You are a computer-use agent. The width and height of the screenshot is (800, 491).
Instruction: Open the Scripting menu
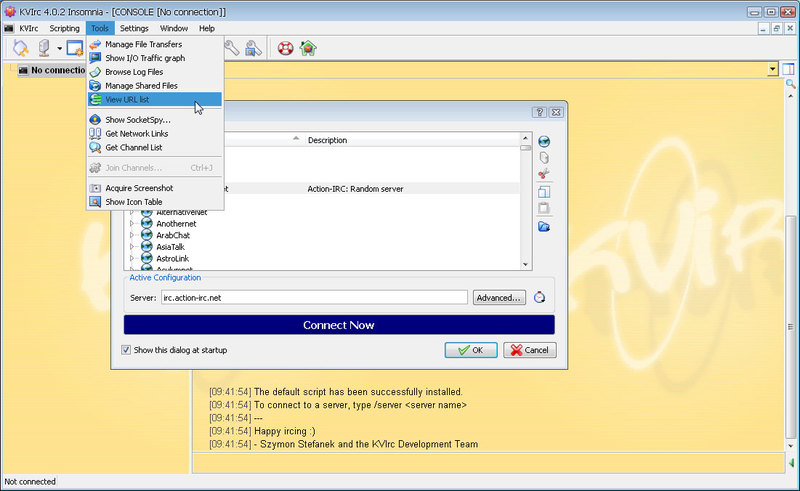pyautogui.click(x=64, y=28)
